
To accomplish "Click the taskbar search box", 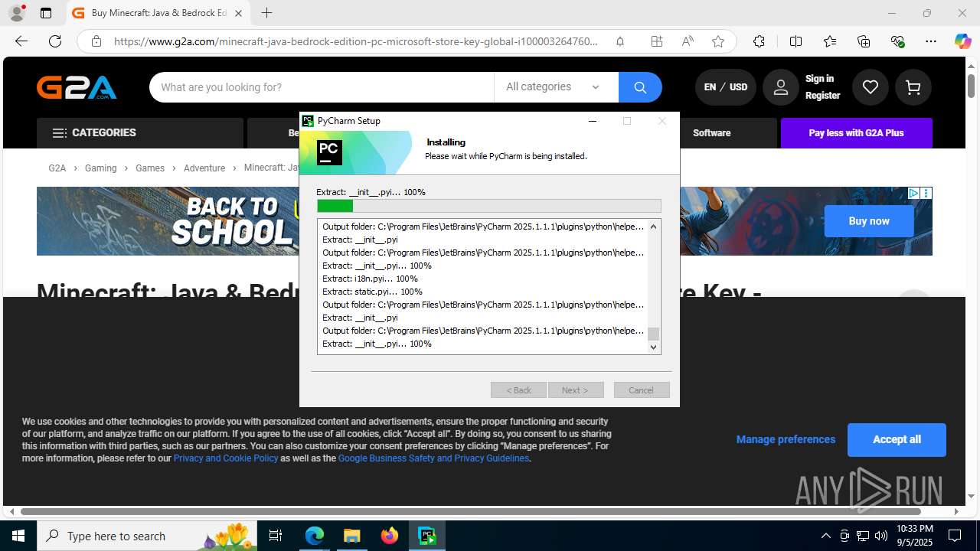I will click(147, 536).
